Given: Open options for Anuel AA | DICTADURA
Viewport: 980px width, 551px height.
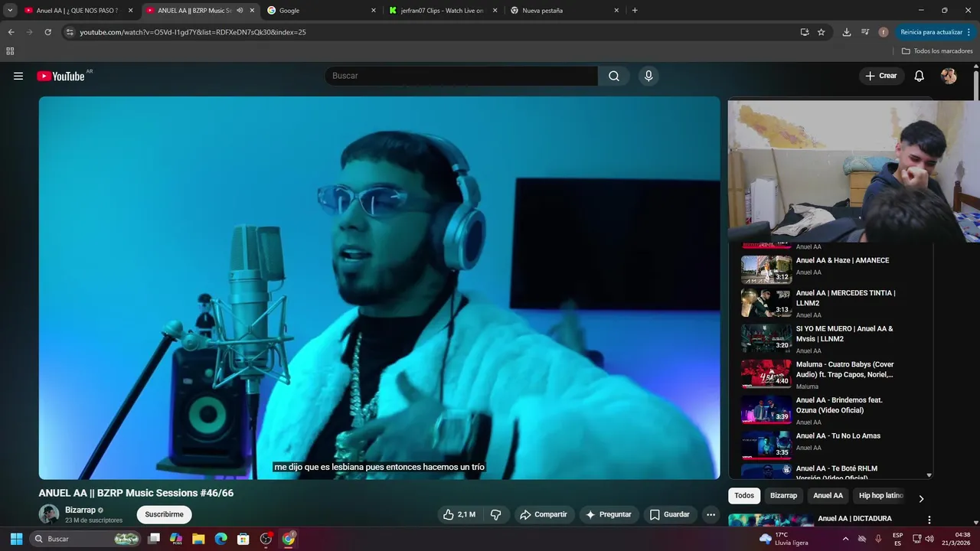Looking at the screenshot, I should (x=929, y=520).
